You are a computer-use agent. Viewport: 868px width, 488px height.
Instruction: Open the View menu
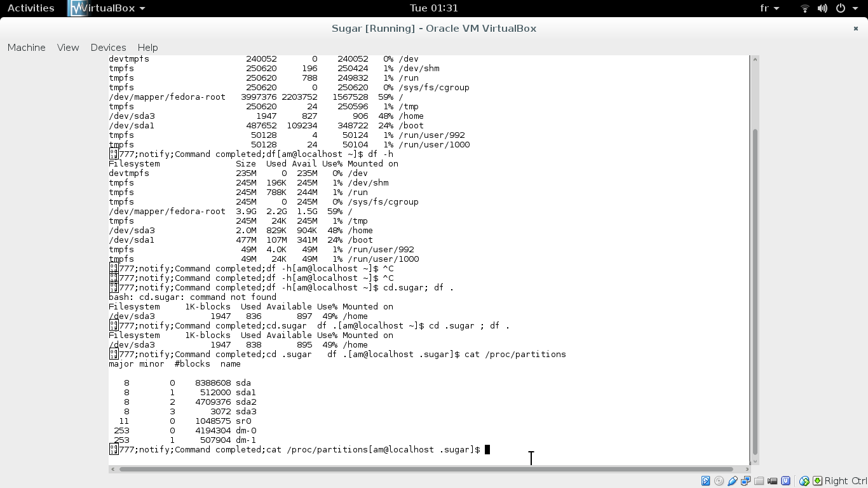(68, 47)
